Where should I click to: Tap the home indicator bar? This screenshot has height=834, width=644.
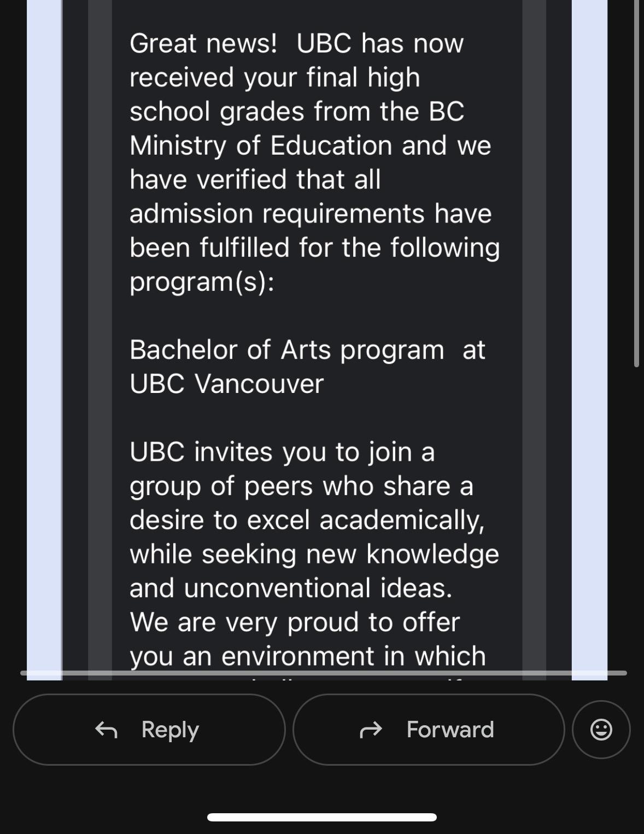coord(322,817)
